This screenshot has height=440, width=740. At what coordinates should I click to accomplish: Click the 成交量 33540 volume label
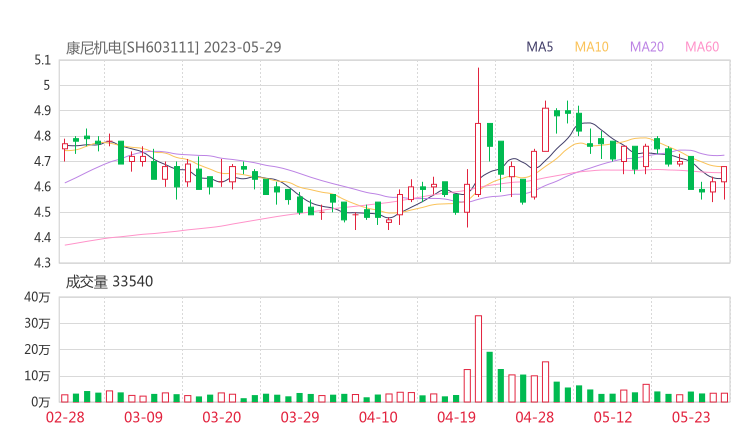tap(109, 282)
